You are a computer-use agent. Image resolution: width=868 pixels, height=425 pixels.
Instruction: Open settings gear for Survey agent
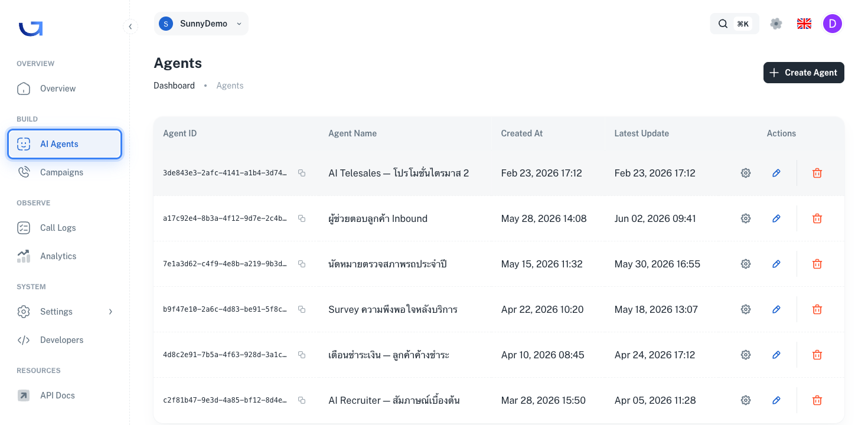point(746,309)
